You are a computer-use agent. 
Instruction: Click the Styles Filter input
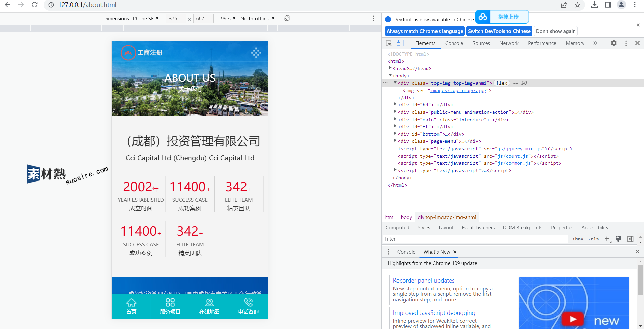476,239
